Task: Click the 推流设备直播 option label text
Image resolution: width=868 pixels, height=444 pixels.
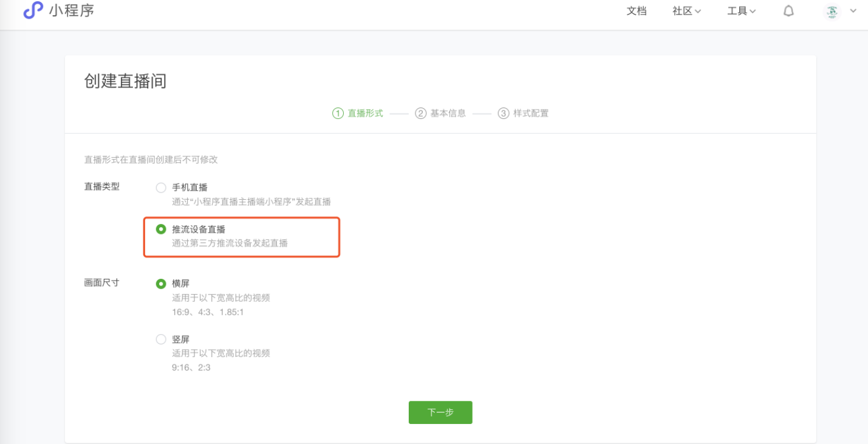Action: [x=199, y=230]
